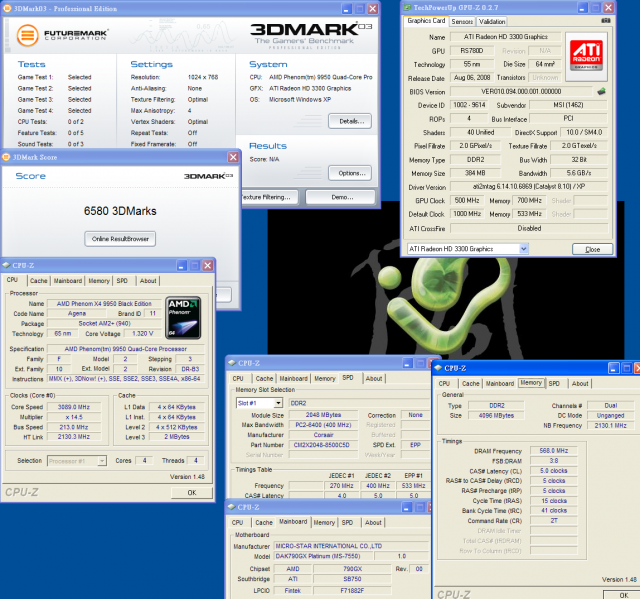Click the Driver Version field in GPU-Z
This screenshot has height=599, width=640.
click(x=529, y=186)
